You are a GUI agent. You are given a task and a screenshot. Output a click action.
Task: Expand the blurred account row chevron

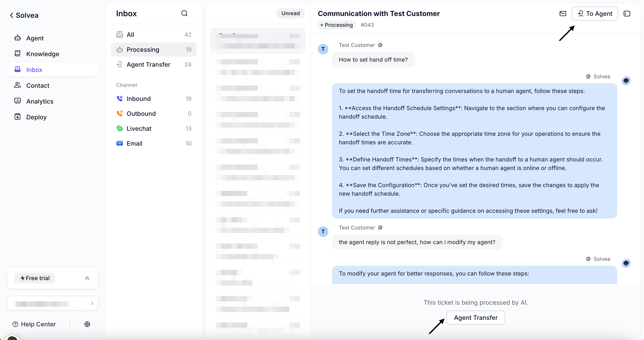(x=92, y=303)
